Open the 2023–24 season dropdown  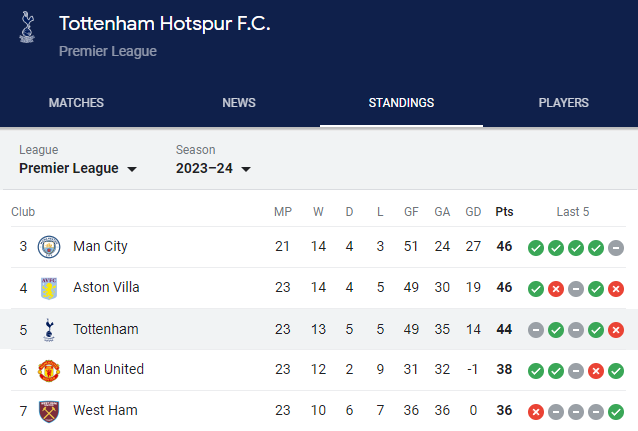click(x=213, y=168)
